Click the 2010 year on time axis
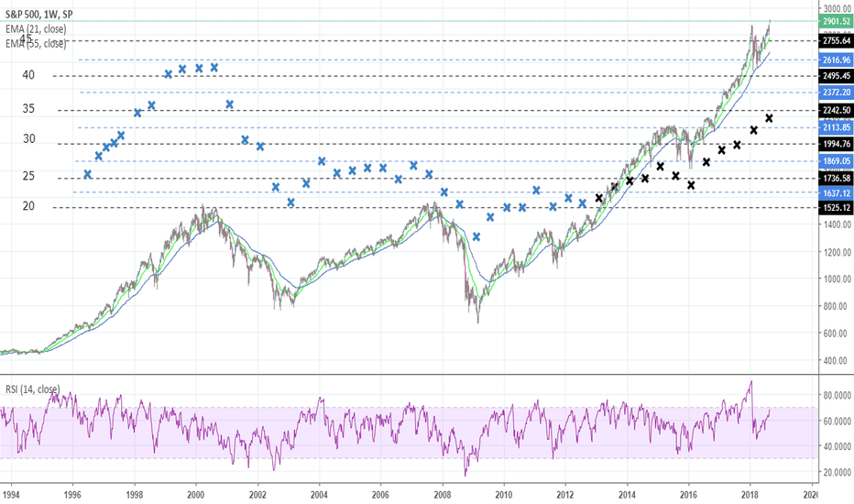 [504, 495]
